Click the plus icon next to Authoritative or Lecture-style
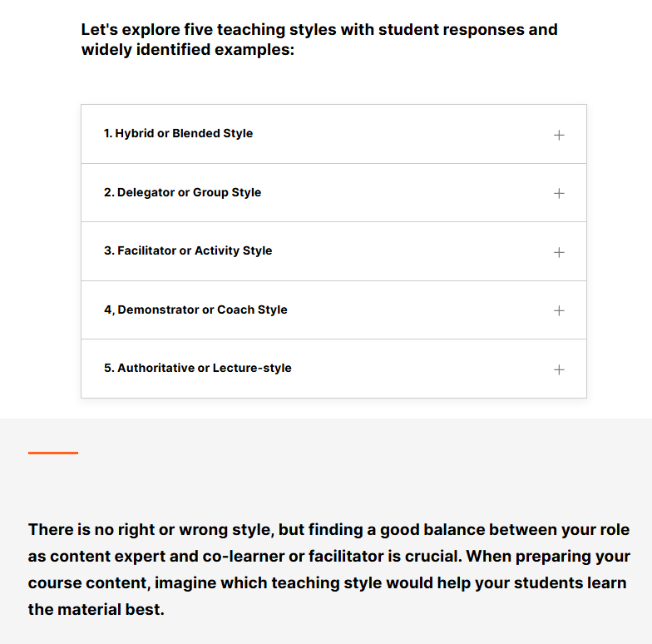The image size is (652, 644). click(559, 369)
